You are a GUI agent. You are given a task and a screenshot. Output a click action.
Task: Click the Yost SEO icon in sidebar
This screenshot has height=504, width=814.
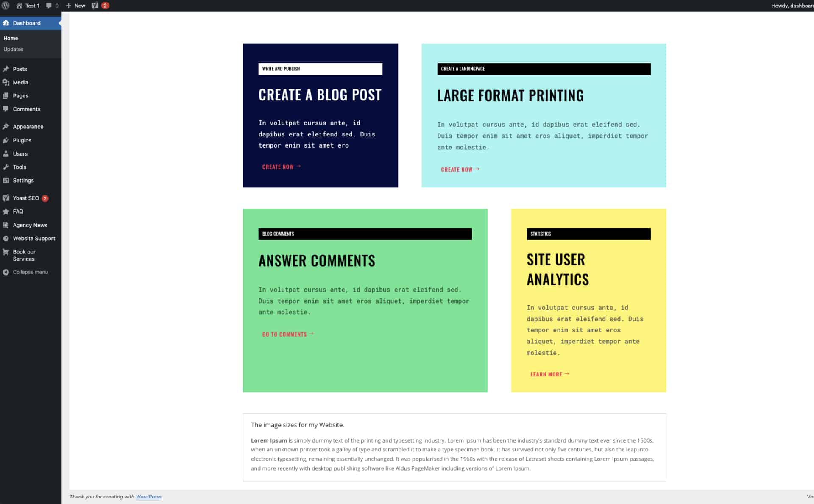pos(6,198)
